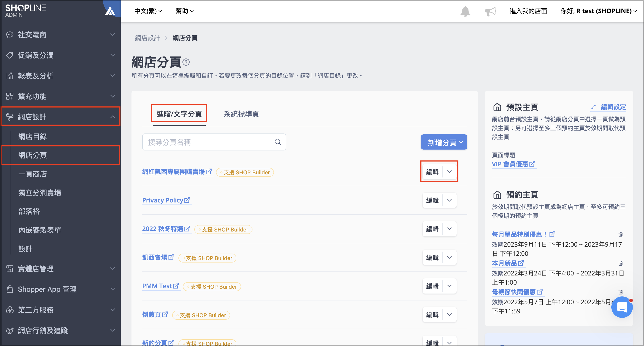Image resolution: width=644 pixels, height=346 pixels.
Task: Click 編輯 for 網紅凱西專屬團購賣場
Action: (x=432, y=172)
